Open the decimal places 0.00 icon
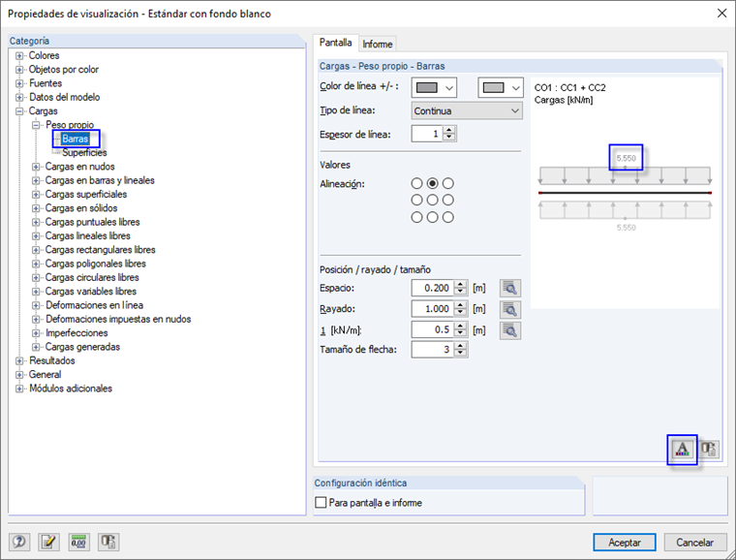The image size is (736, 560). [x=78, y=542]
